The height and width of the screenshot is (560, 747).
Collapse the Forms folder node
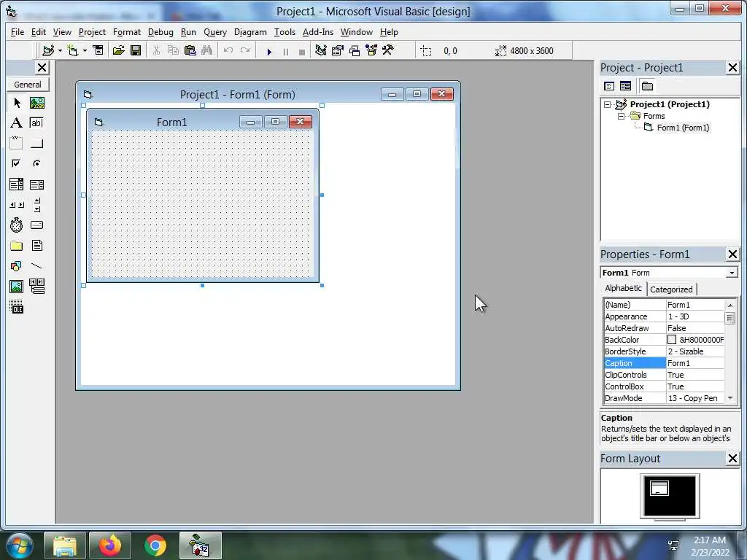pyautogui.click(x=621, y=116)
